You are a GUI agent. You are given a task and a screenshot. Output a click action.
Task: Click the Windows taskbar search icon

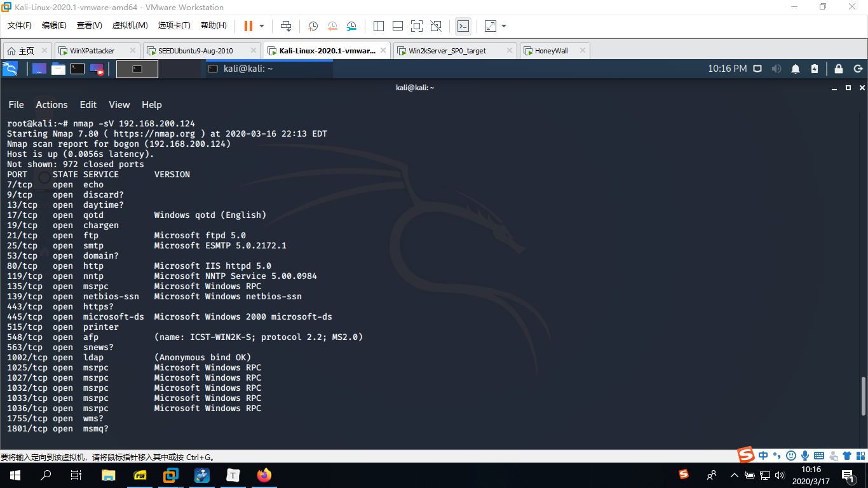pos(46,475)
